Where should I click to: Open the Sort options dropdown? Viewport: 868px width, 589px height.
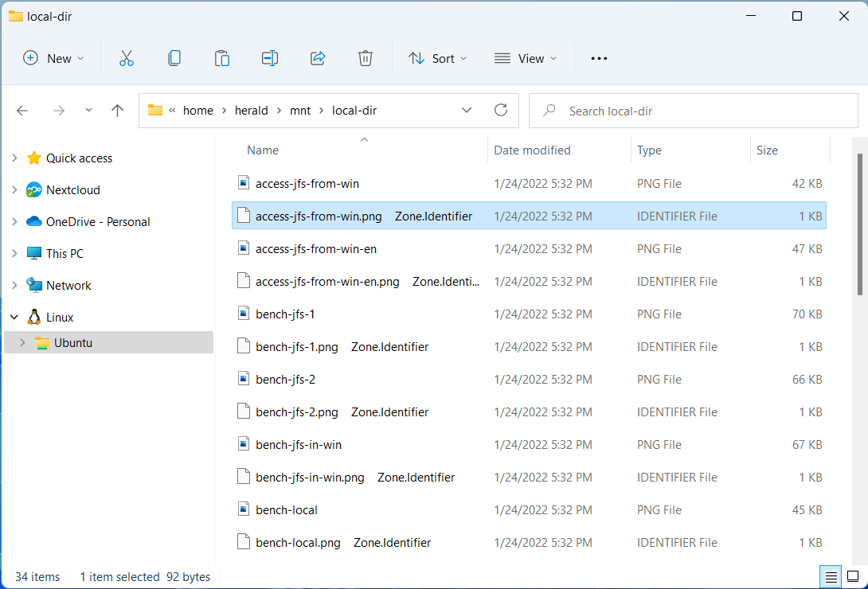point(437,58)
